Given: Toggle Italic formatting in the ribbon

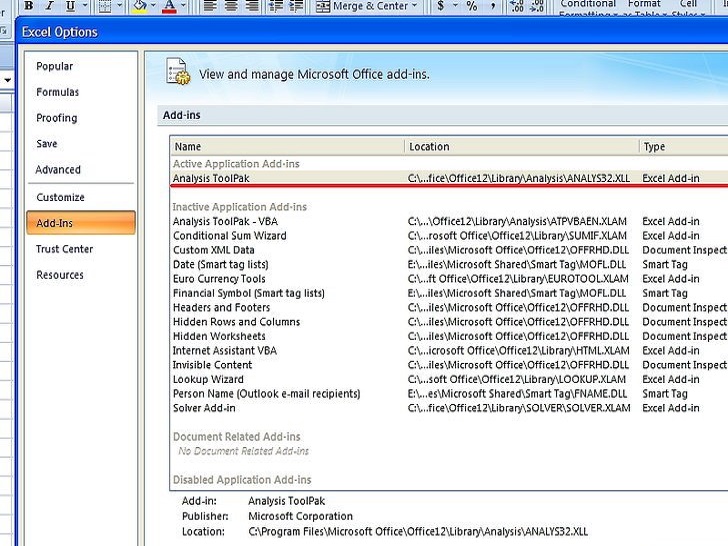Looking at the screenshot, I should 50,6.
